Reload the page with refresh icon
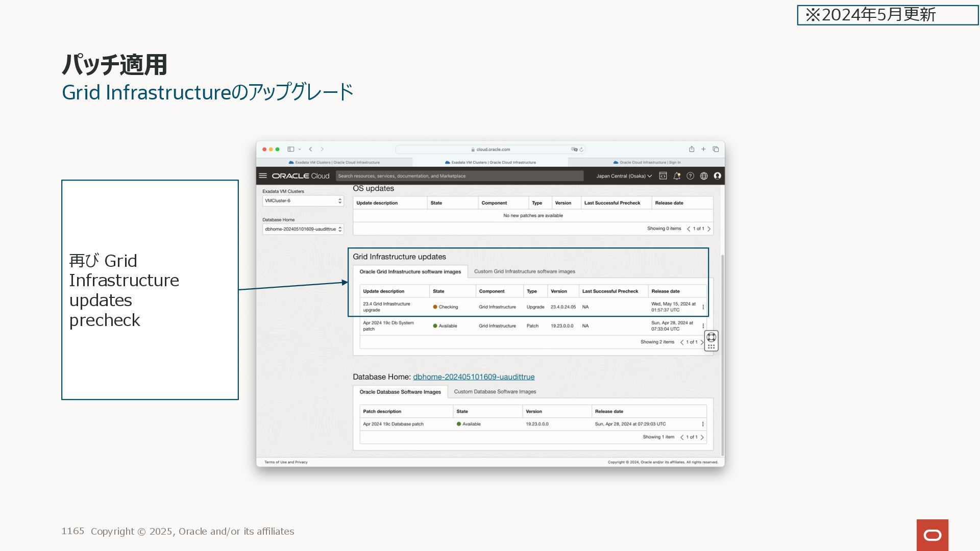Screen dimensions: 980x551 pos(581,149)
